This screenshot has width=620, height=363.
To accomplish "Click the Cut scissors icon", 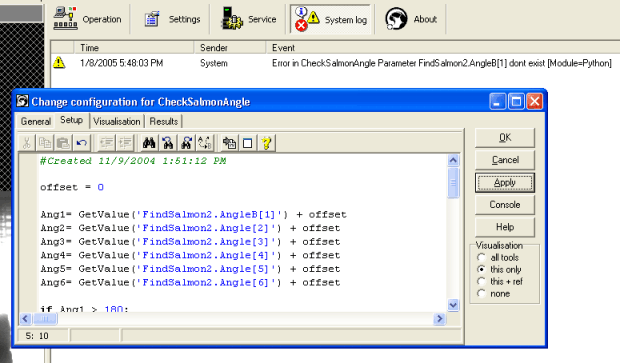I will [x=26, y=143].
